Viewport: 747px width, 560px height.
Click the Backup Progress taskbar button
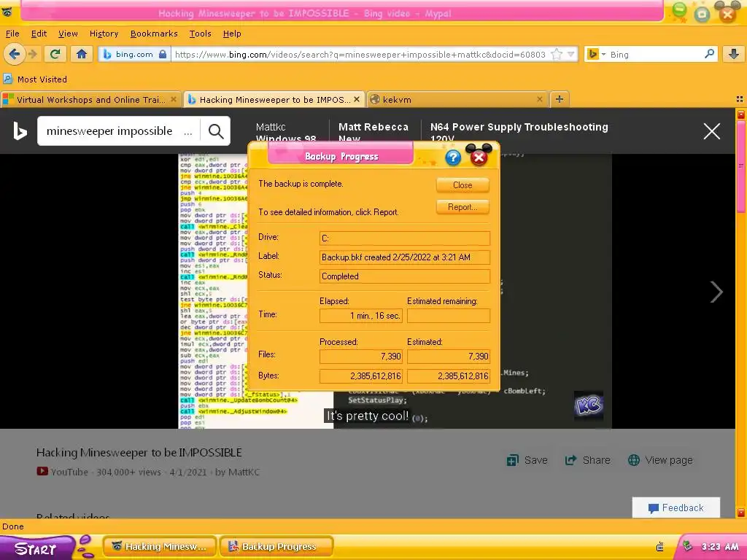(276, 546)
